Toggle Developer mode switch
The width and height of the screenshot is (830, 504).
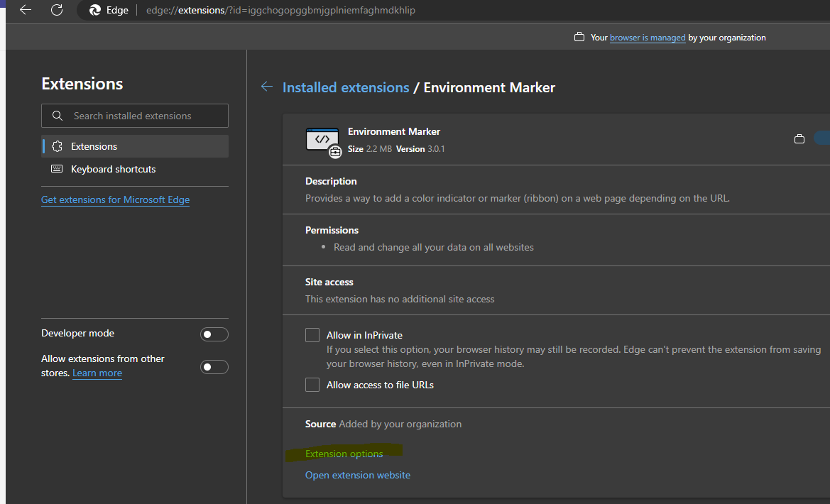214,334
